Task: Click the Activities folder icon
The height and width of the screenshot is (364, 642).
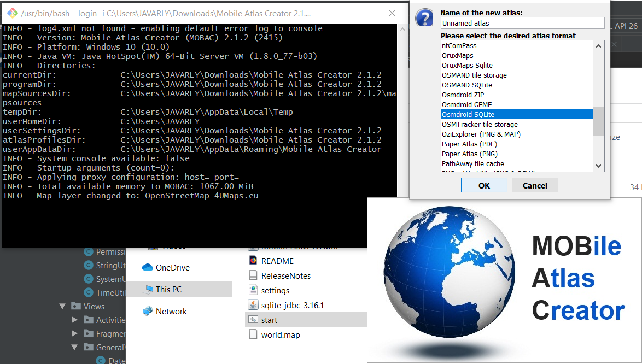Action: pos(88,319)
